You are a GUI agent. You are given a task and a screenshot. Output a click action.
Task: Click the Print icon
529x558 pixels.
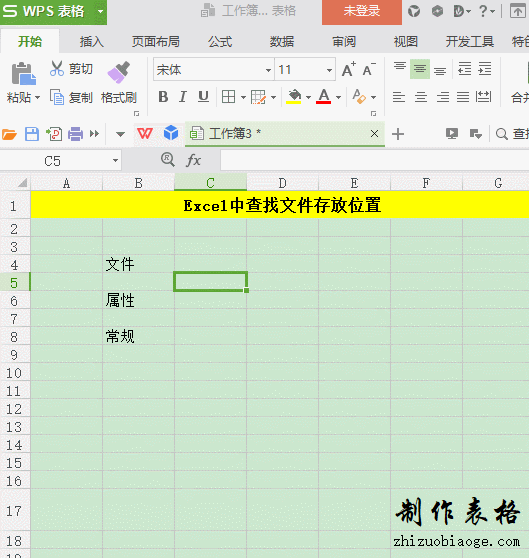click(75, 134)
